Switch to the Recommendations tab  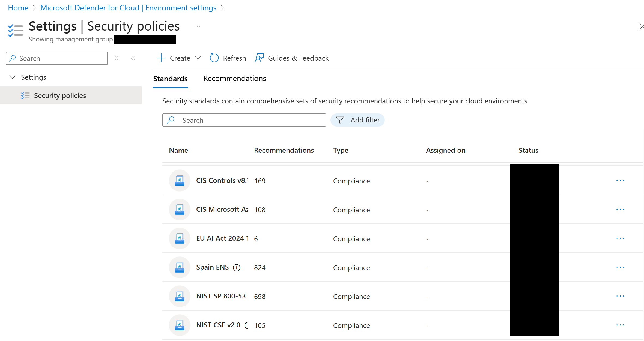234,79
